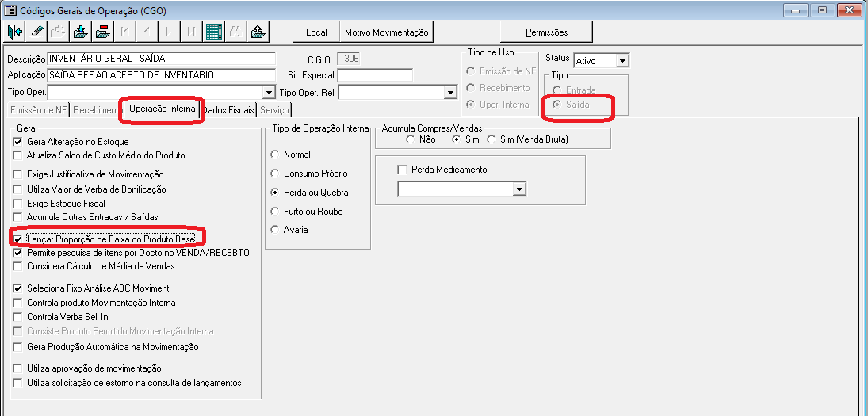The image size is (868, 416).
Task: Select Sim under Acumula Compras/Vendas
Action: pyautogui.click(x=456, y=139)
